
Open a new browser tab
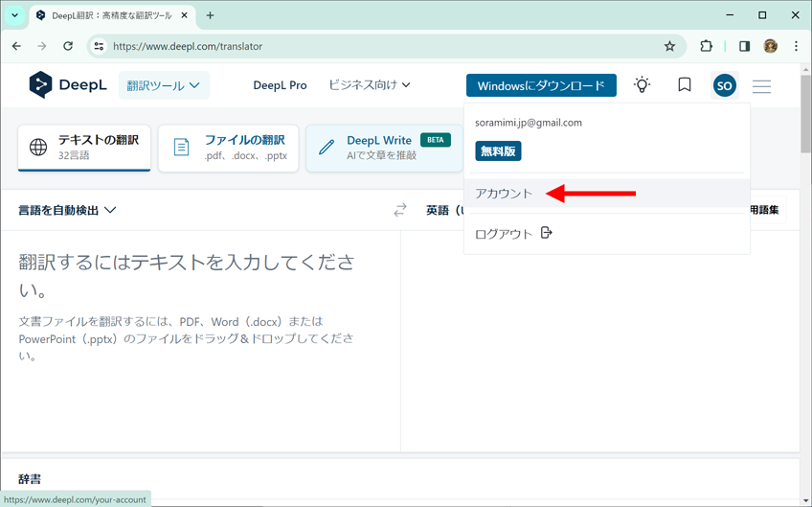pos(210,15)
